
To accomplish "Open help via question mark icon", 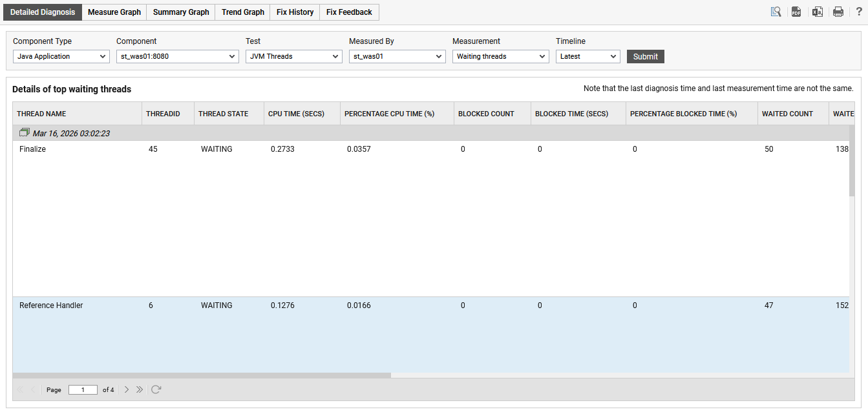I will point(859,12).
